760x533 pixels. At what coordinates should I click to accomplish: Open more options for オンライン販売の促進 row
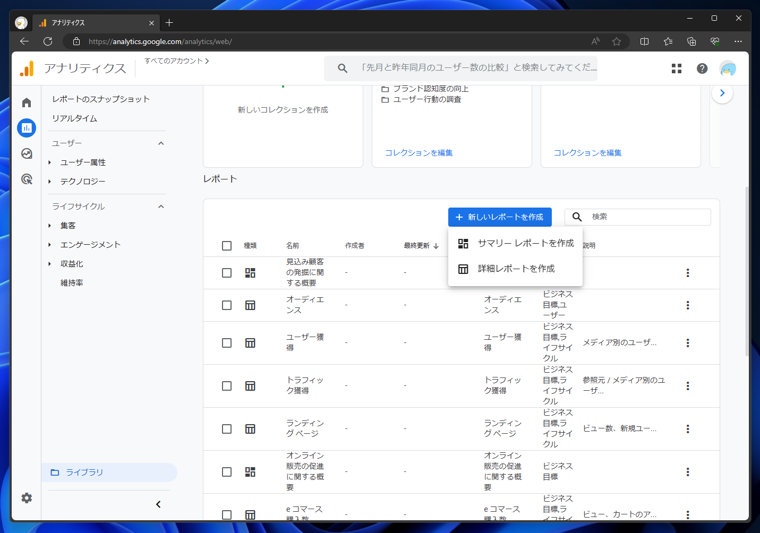click(x=687, y=472)
